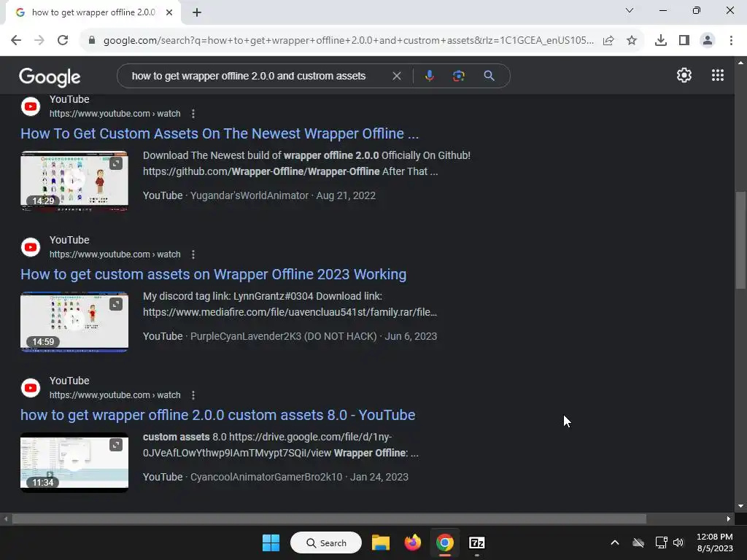
Task: Open Chrome downloads icon
Action: pyautogui.click(x=661, y=41)
